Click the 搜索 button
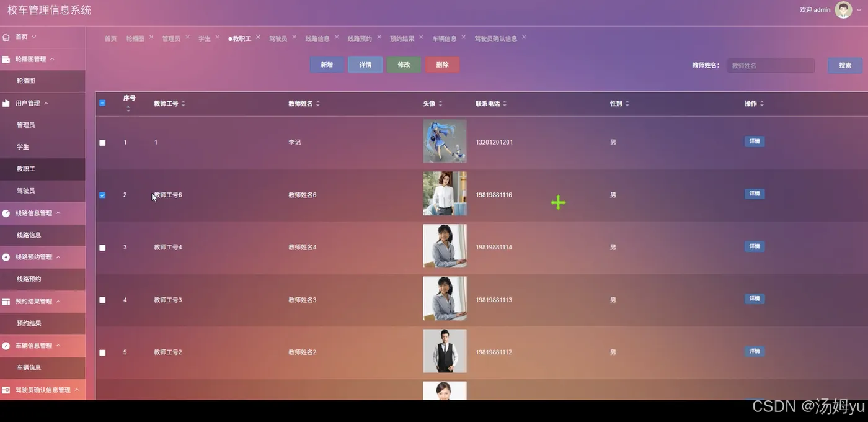This screenshot has height=422, width=868. click(x=845, y=65)
